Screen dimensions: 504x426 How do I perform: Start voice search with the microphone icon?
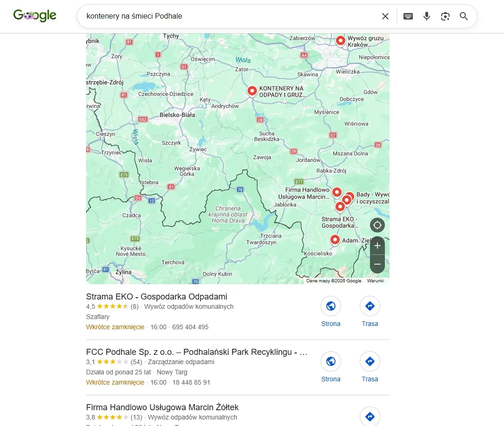coord(427,16)
